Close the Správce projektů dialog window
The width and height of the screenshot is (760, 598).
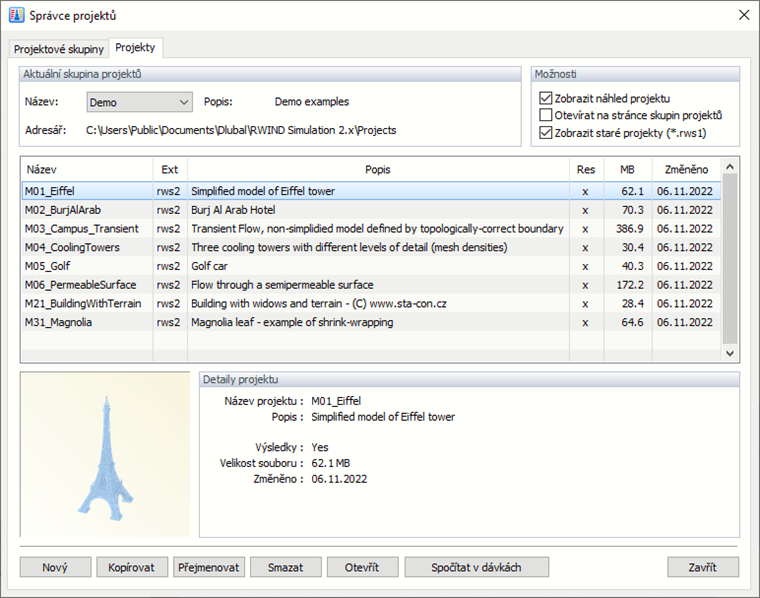[744, 15]
